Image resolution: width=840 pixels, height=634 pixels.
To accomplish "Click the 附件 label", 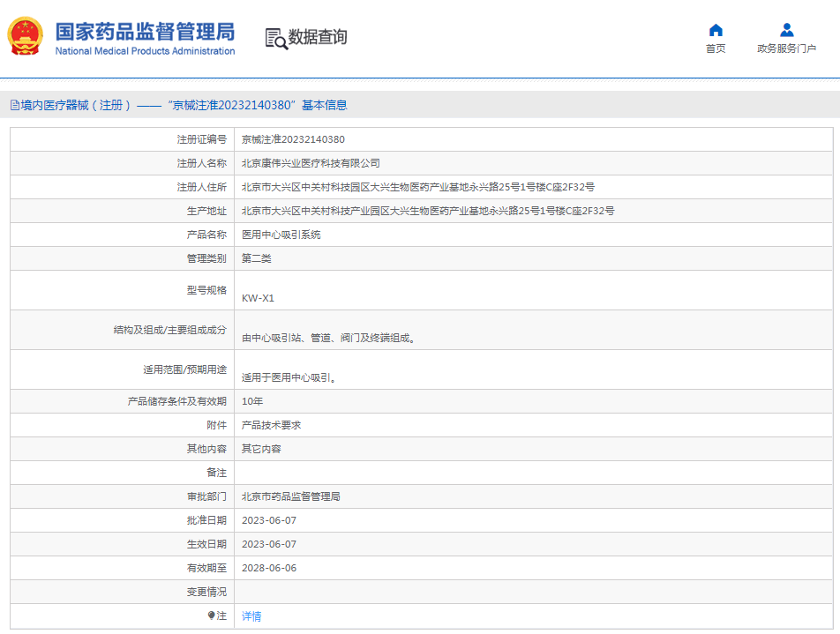I will pyautogui.click(x=217, y=425).
